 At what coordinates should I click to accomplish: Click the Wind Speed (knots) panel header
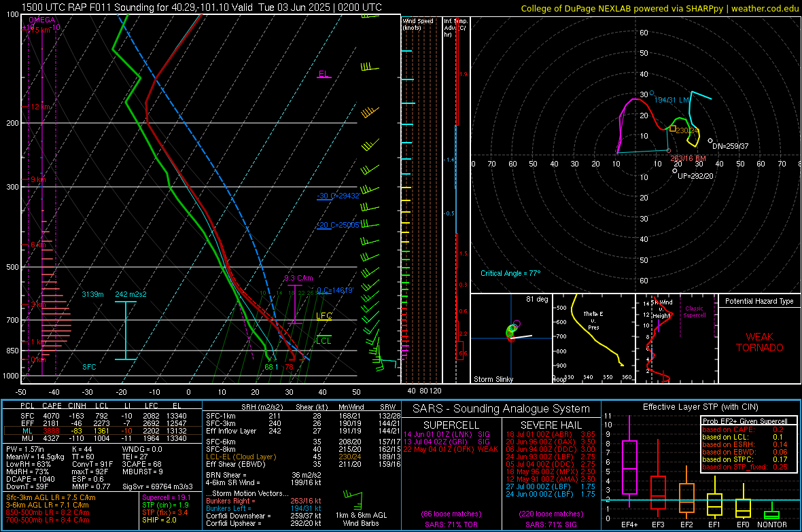coord(418,24)
